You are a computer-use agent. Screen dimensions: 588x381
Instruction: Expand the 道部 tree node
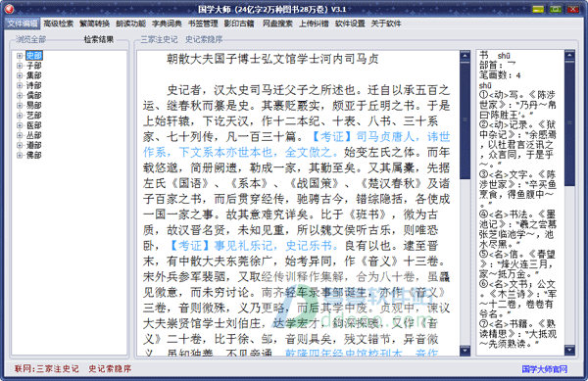tap(20, 145)
